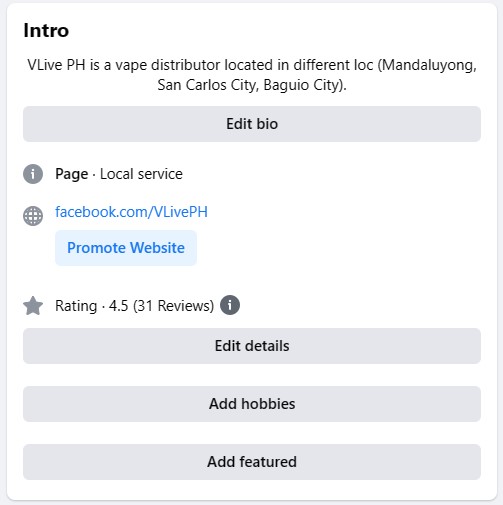
Task: Click the bold Page label
Action: pos(72,174)
